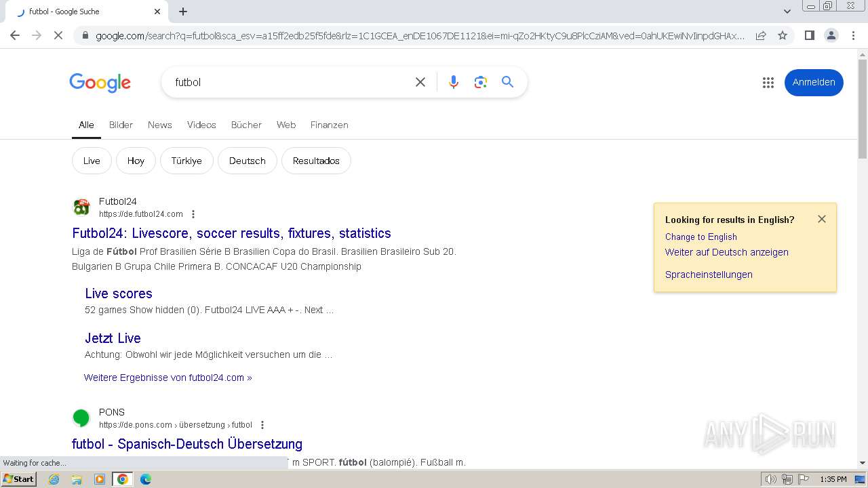The width and height of the screenshot is (868, 488).
Task: Open media player taskbar icon
Action: 100,479
